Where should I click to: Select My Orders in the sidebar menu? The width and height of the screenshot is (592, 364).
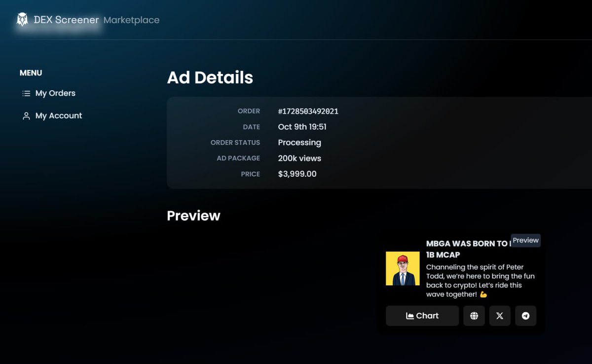[x=55, y=93]
